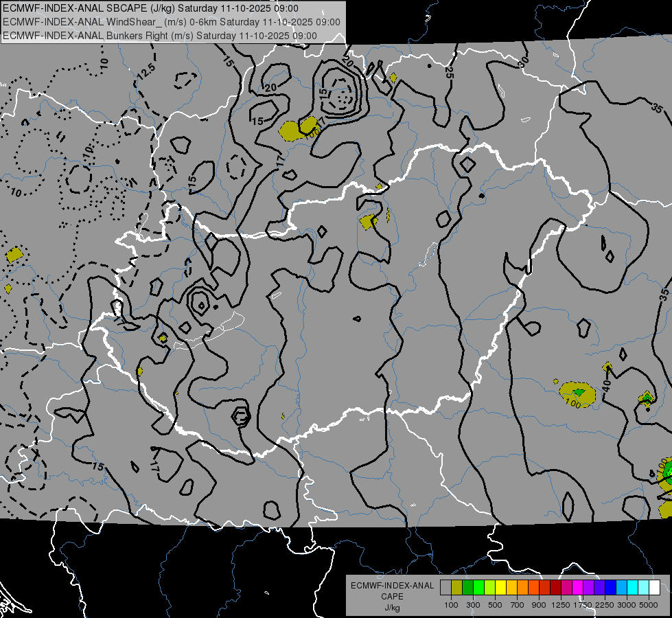
Task: Click the CAPE J/kg legend title
Action: click(392, 596)
